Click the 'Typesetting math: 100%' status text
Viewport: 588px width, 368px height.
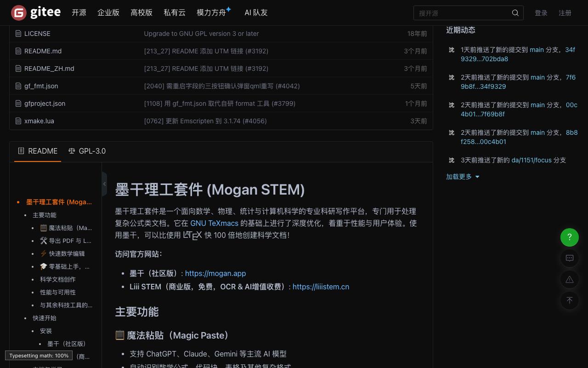click(39, 356)
